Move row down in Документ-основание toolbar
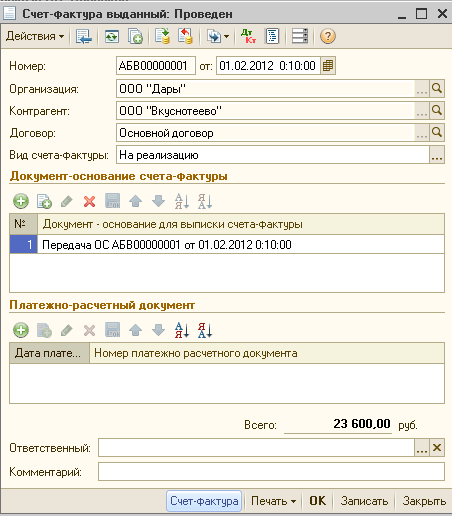Image resolution: width=452 pixels, height=516 pixels. [158, 201]
